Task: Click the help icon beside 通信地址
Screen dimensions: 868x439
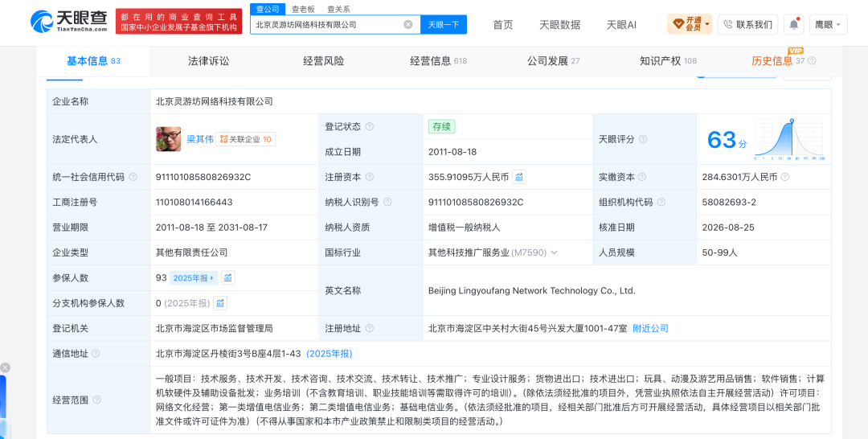Action: 96,353
